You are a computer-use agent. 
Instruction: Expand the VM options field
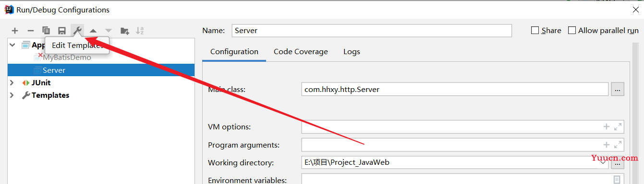[x=618, y=127]
